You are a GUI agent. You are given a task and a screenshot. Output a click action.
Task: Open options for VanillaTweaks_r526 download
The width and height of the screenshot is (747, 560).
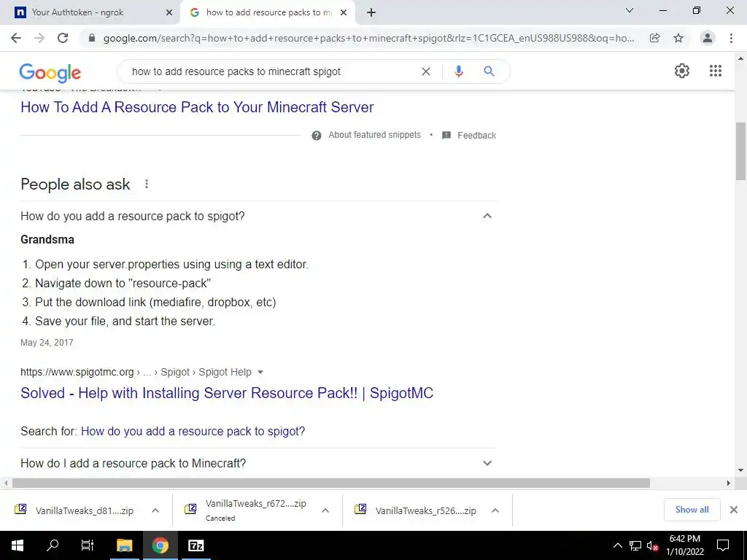[495, 510]
